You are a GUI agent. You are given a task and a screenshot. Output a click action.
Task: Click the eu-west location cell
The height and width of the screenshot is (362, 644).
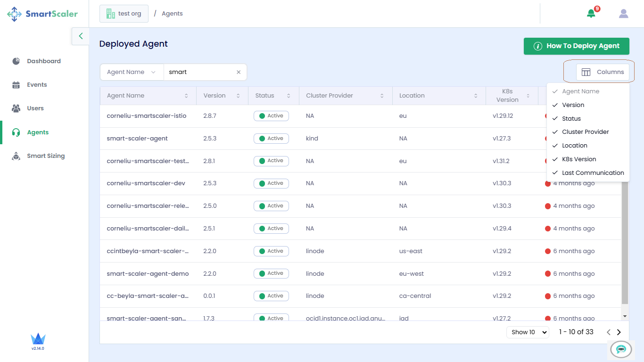click(x=412, y=274)
